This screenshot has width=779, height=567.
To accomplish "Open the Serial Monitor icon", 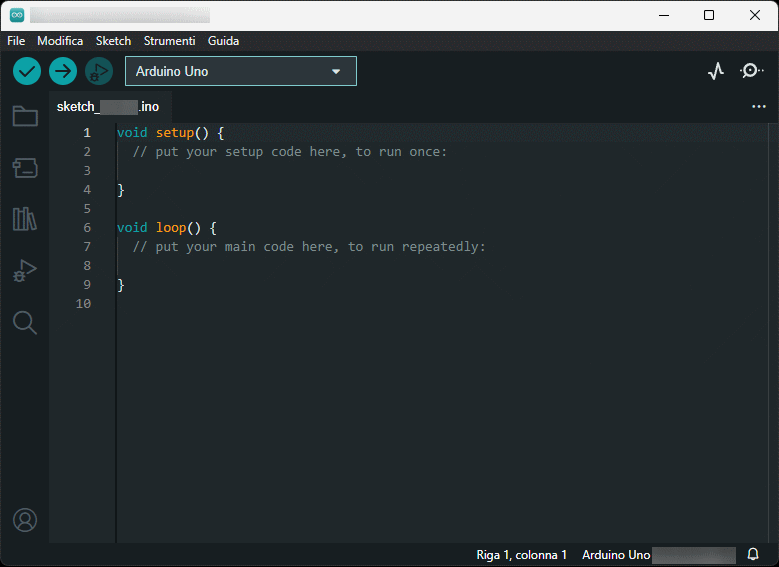I will tap(752, 71).
